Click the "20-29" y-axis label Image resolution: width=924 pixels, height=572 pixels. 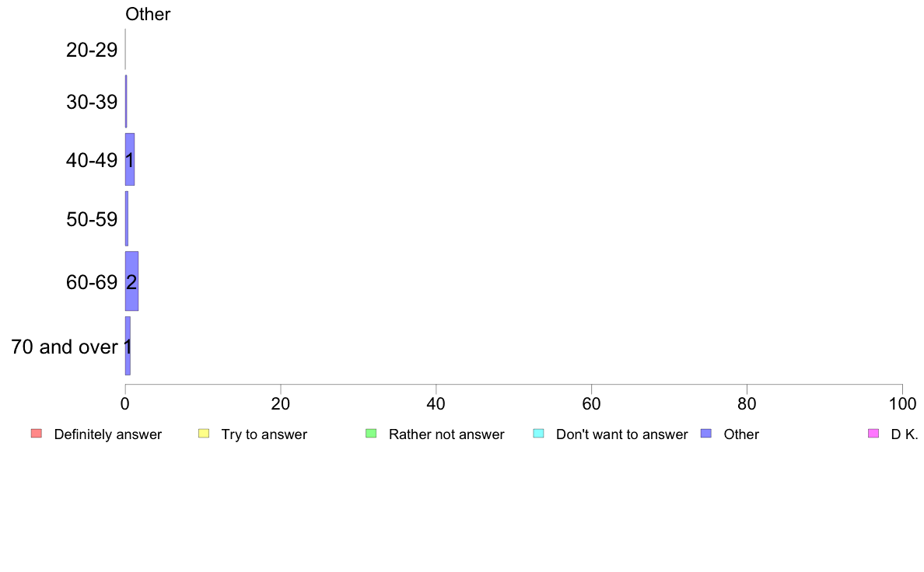click(92, 51)
